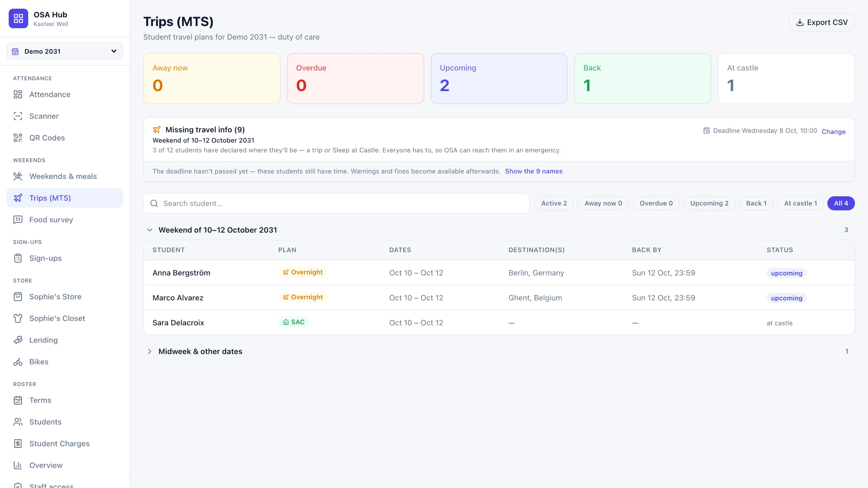Image resolution: width=868 pixels, height=488 pixels.
Task: Open Marco Alvarez's trip row
Action: pos(499,297)
